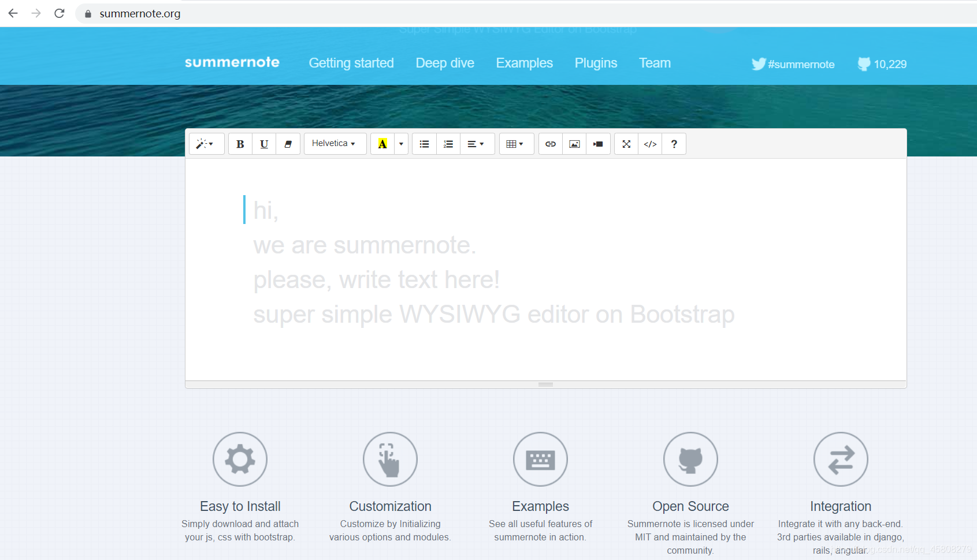977x560 pixels.
Task: Click the summernote.org address bar
Action: [x=526, y=13]
